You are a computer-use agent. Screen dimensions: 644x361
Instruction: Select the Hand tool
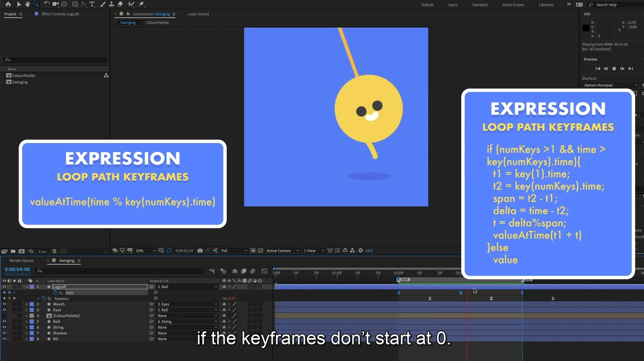coord(27,4)
